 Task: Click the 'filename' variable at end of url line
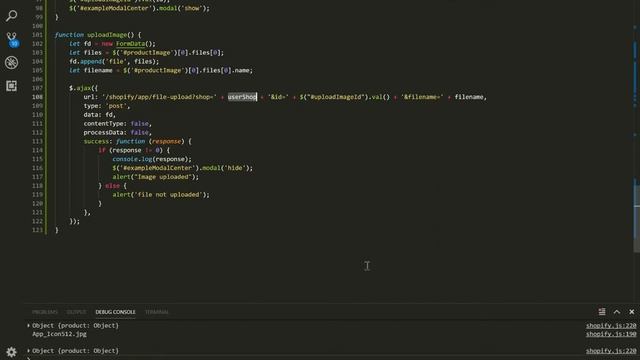469,97
